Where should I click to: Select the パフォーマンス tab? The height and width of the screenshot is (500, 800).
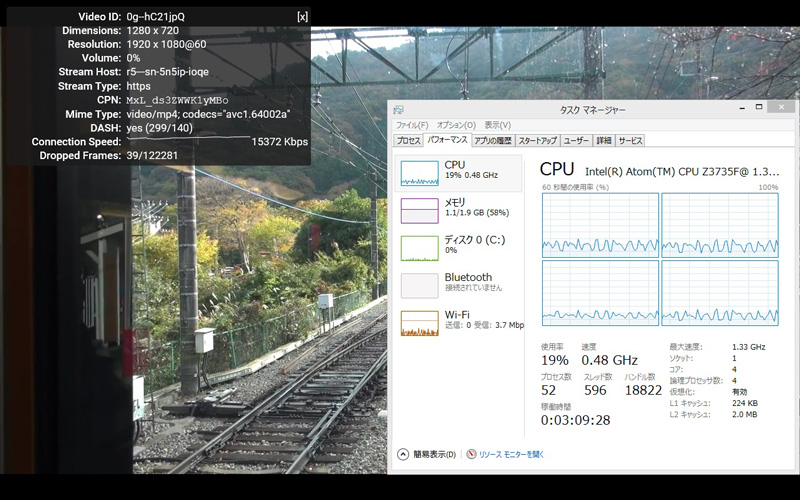point(447,139)
